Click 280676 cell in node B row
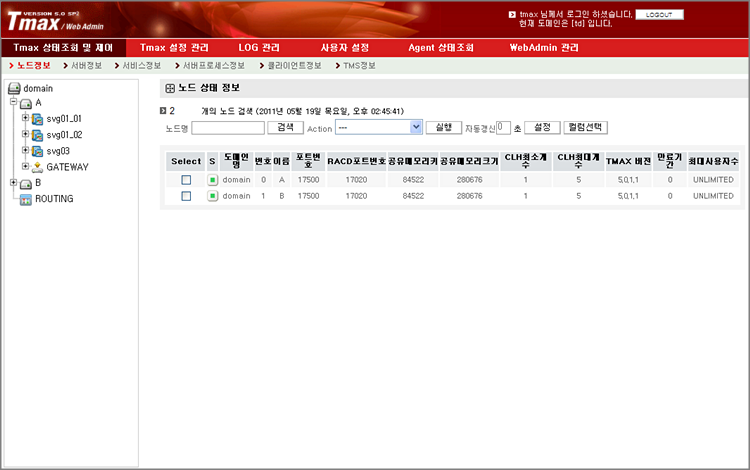This screenshot has width=750, height=470. [469, 196]
